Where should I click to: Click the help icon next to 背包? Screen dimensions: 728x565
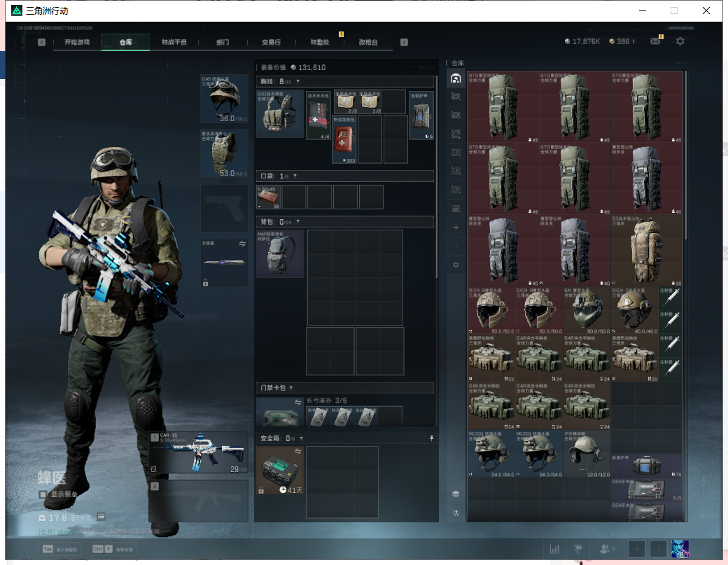[x=297, y=222]
